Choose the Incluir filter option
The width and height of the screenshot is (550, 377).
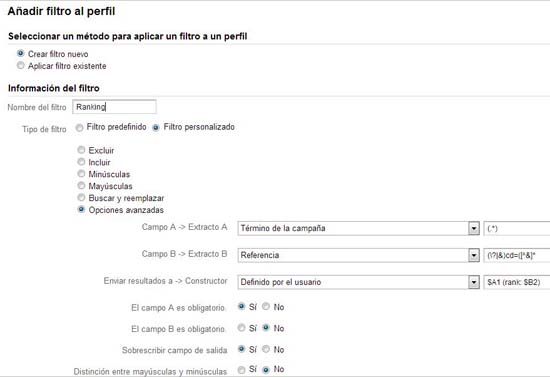[81, 162]
